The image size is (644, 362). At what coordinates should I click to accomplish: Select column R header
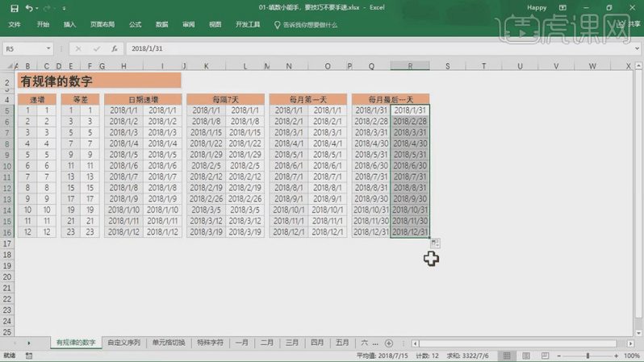(410, 65)
